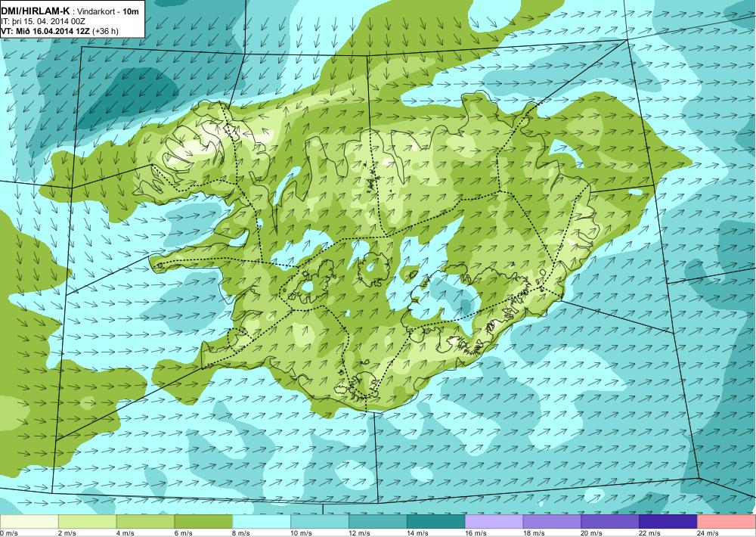Click the "22 m/s" legend label

click(650, 533)
